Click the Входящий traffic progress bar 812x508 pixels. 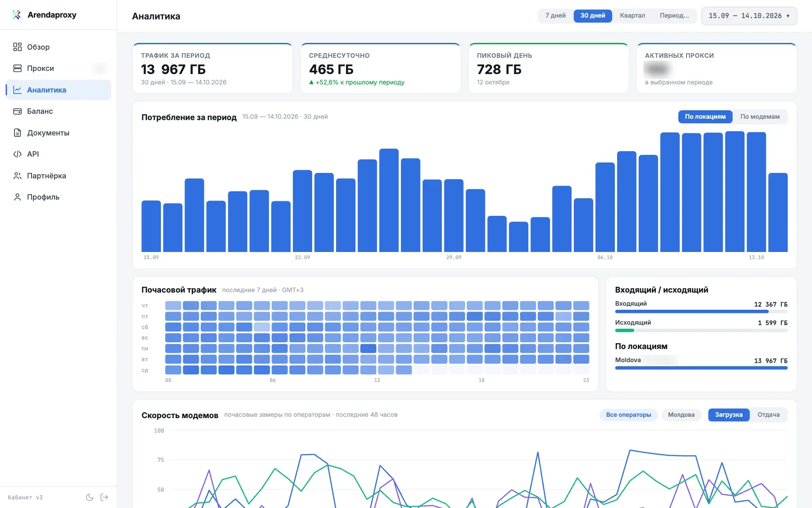tap(701, 312)
